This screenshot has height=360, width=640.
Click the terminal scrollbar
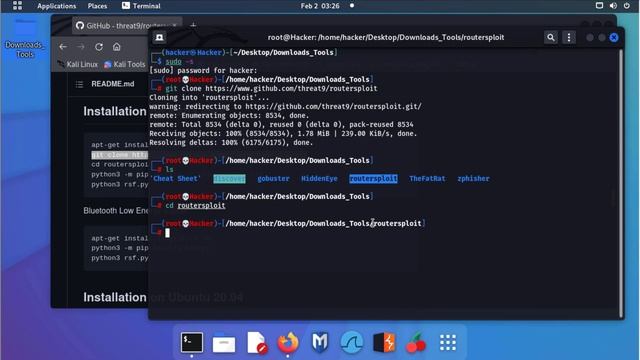tap(621, 183)
